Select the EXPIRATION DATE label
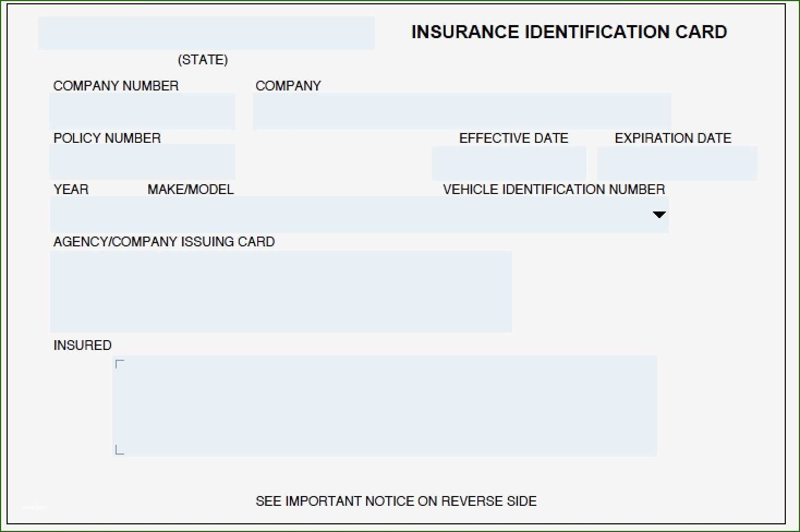This screenshot has height=532, width=800. [672, 138]
